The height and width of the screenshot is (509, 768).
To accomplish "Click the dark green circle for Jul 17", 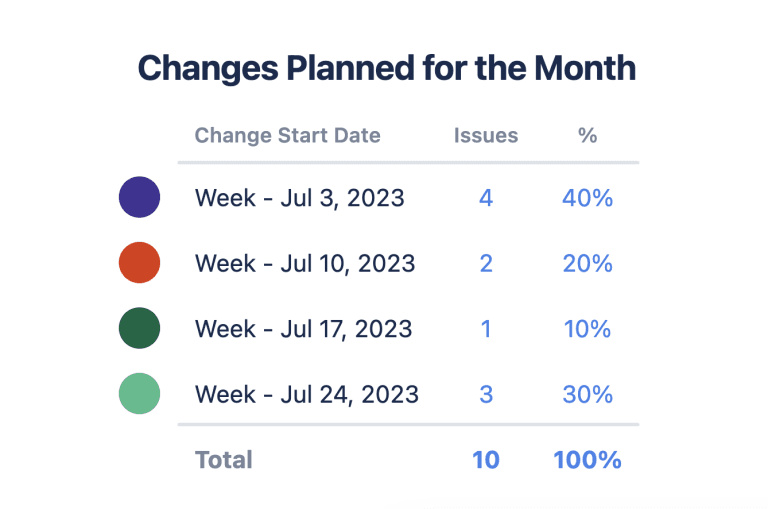I will (139, 328).
